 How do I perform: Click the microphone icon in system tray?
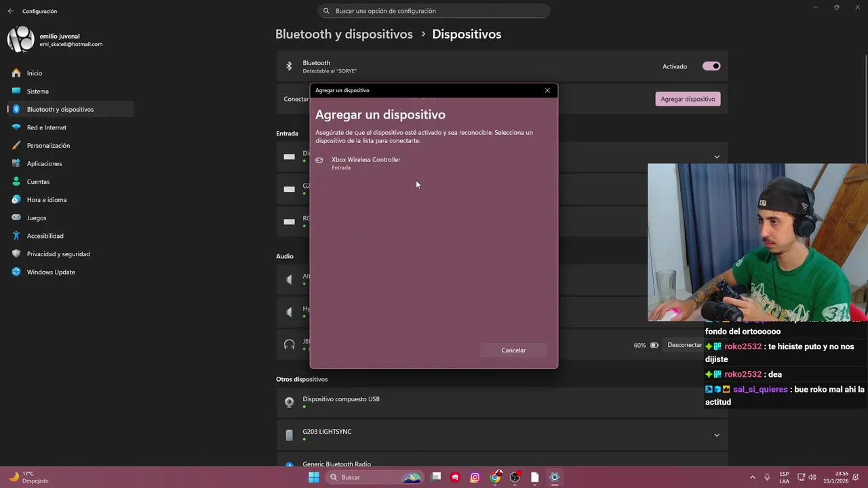coord(767,477)
